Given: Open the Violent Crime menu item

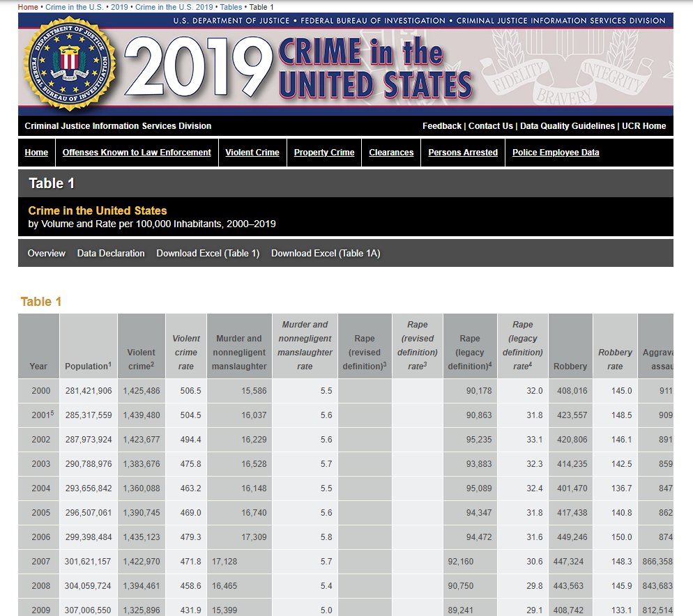Looking at the screenshot, I should click(x=252, y=153).
